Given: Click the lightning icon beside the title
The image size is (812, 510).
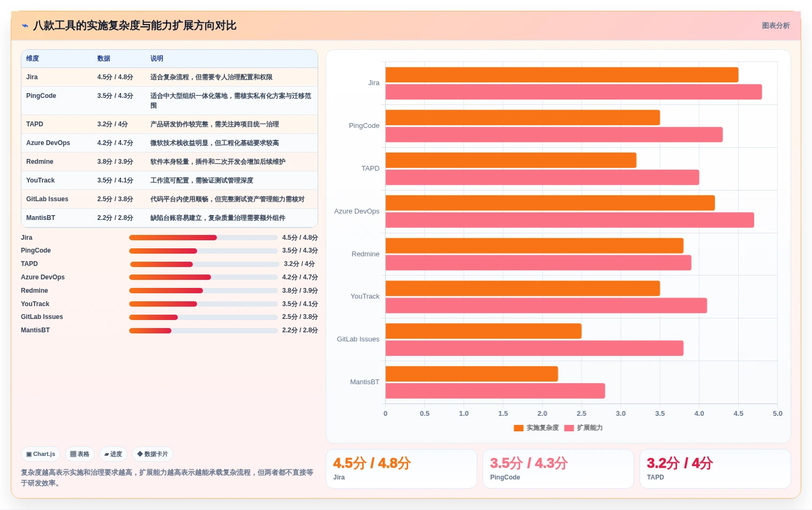Looking at the screenshot, I should [25, 26].
